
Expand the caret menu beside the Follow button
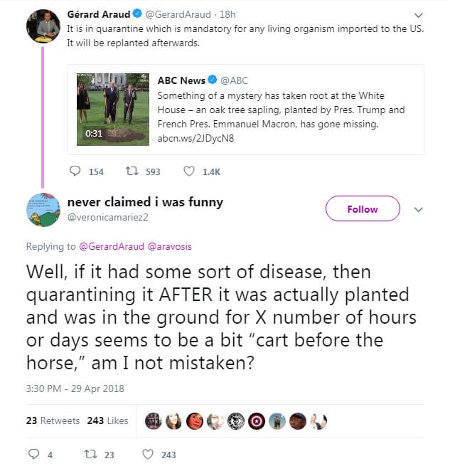point(419,210)
